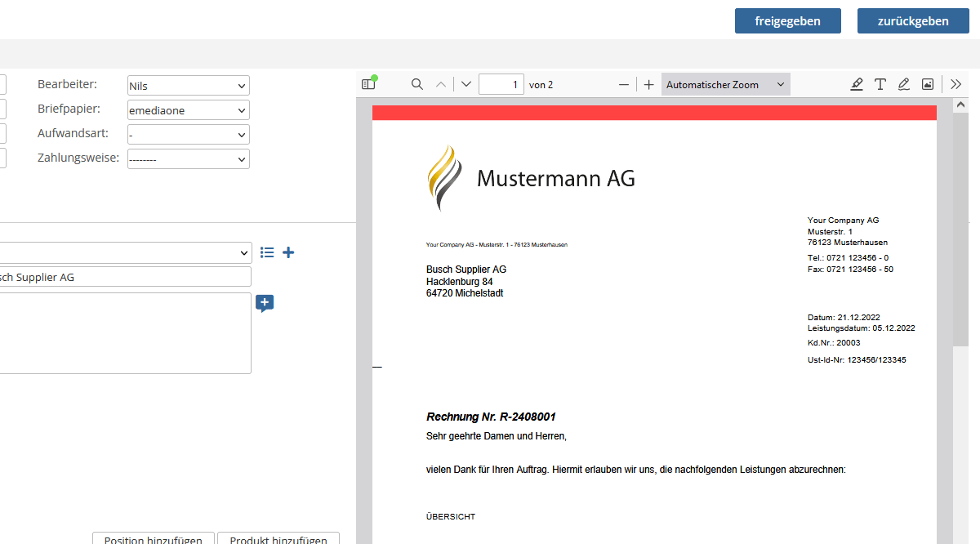
Task: Select the text annotation tool
Action: point(880,84)
